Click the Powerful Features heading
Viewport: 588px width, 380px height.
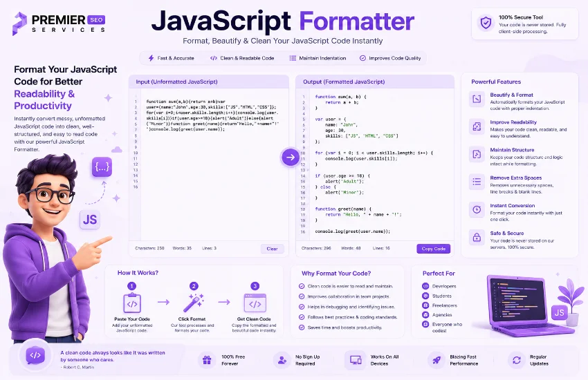[496, 82]
